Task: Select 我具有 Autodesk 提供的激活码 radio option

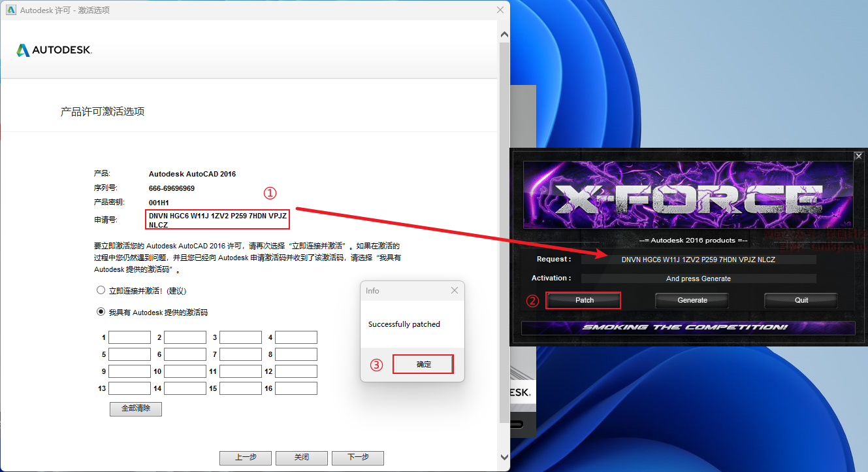Action: tap(101, 312)
